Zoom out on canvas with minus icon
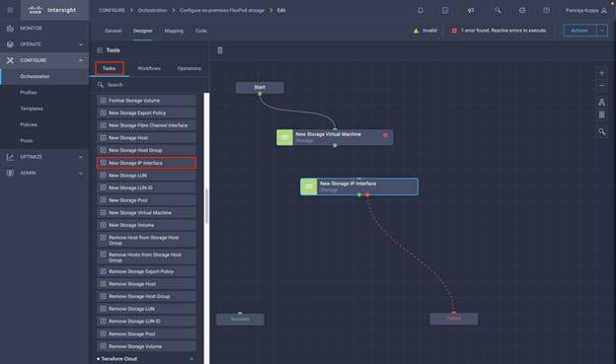The height and width of the screenshot is (364, 616). point(601,85)
